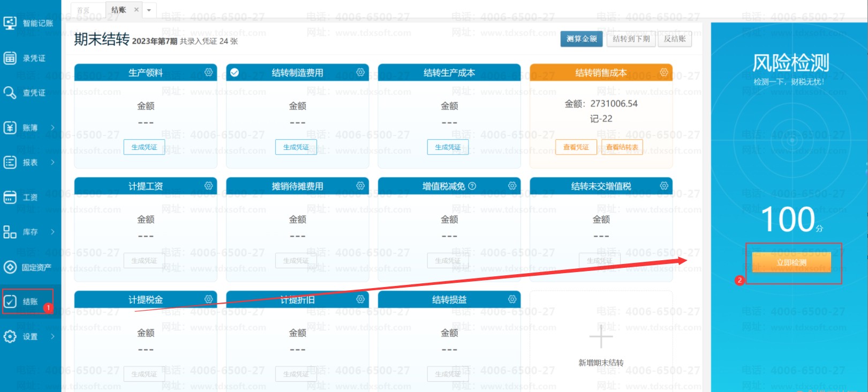Click the 智能记账 sidebar icon

click(10, 23)
